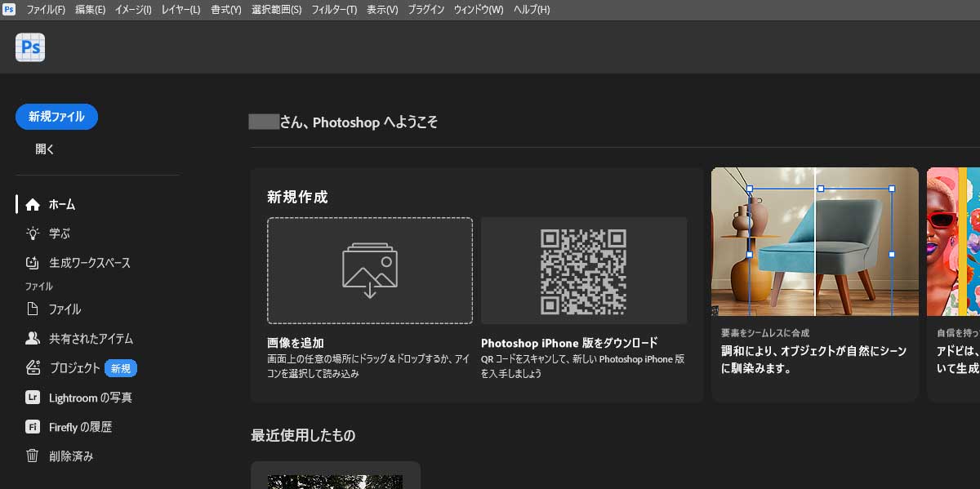Image resolution: width=980 pixels, height=489 pixels.
Task: Click the 開く button
Action: (45, 149)
